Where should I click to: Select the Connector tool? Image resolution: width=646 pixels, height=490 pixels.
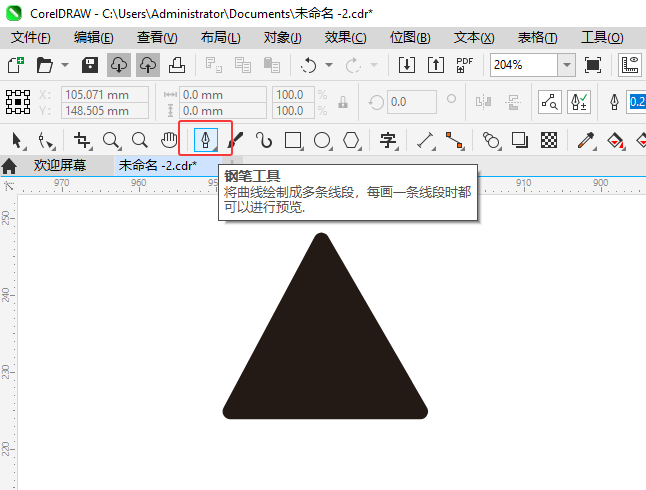coord(454,141)
